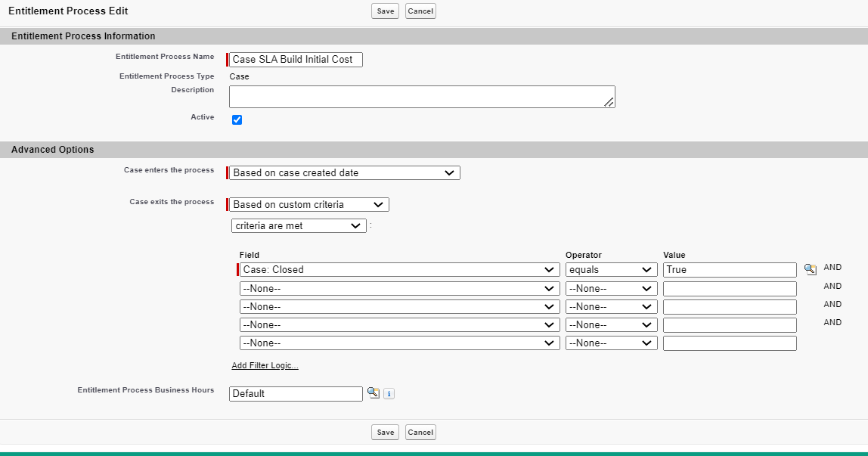Viewport: 868px width, 456px height.
Task: Click the Add Filter Logic link
Action: 265,365
